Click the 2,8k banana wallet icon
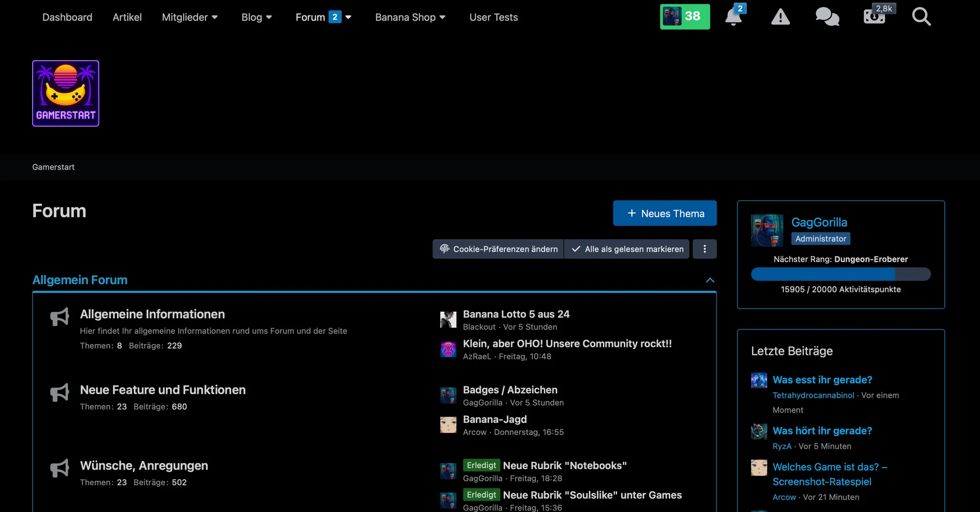 [x=874, y=16]
